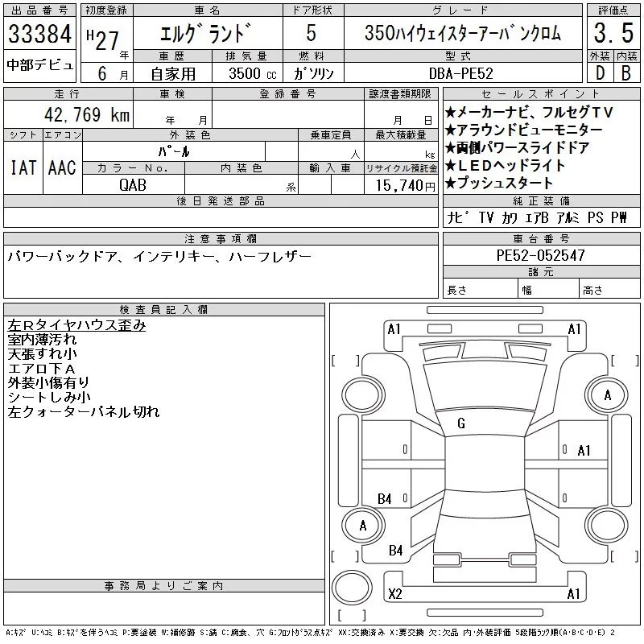644x644 pixels.
Task: Select the X2 mark on the rear bumper
Action: [395, 594]
